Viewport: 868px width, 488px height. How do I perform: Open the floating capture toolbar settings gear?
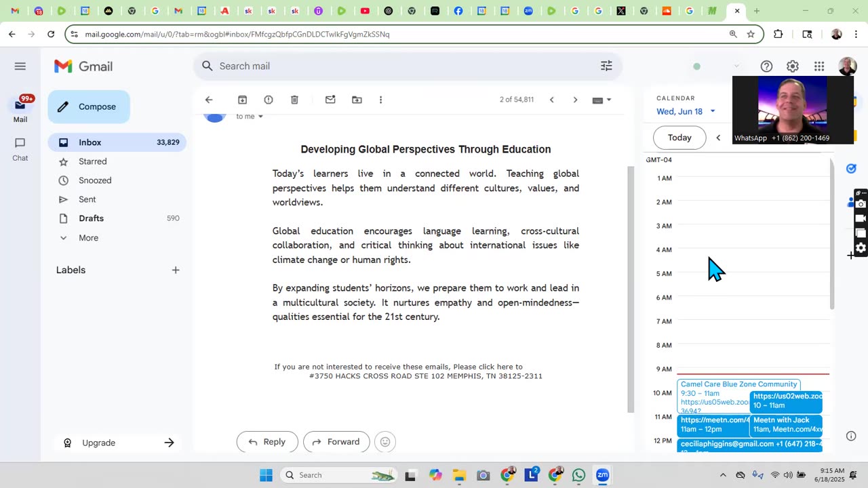pyautogui.click(x=861, y=248)
